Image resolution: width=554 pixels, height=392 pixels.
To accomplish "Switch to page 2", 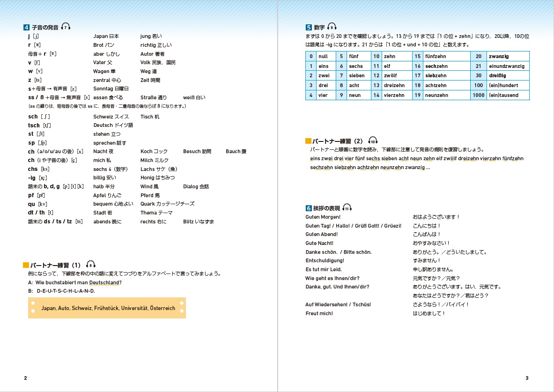I will (25, 377).
